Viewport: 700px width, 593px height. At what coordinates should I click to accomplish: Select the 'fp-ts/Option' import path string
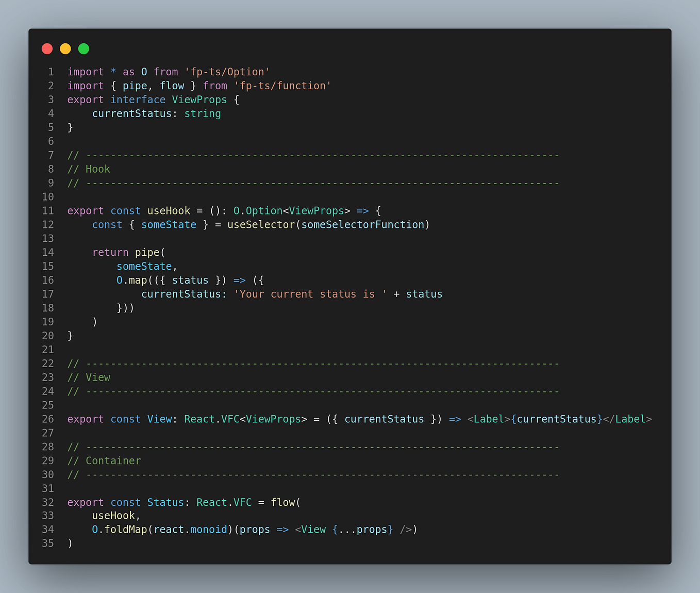click(228, 72)
